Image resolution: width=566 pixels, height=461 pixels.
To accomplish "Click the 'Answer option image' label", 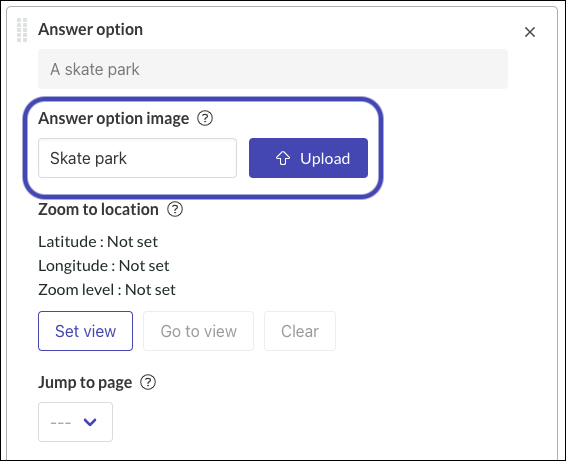I will tap(114, 119).
